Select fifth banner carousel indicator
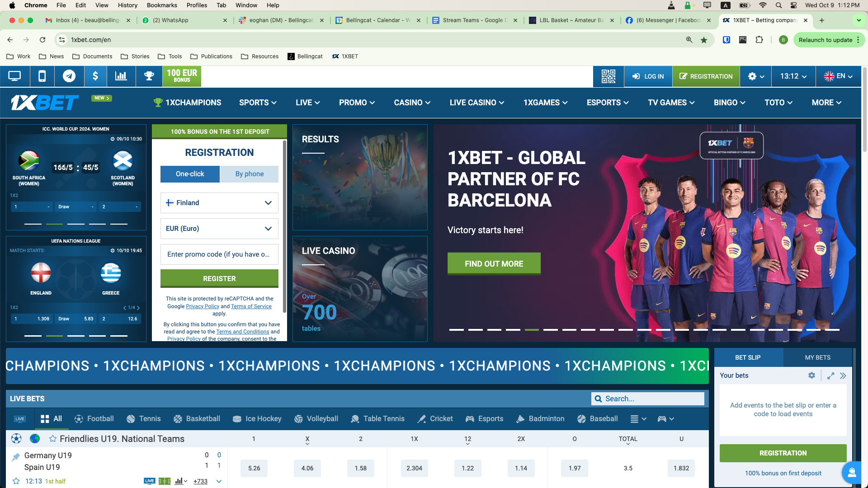This screenshot has width=868, height=488. (x=532, y=330)
